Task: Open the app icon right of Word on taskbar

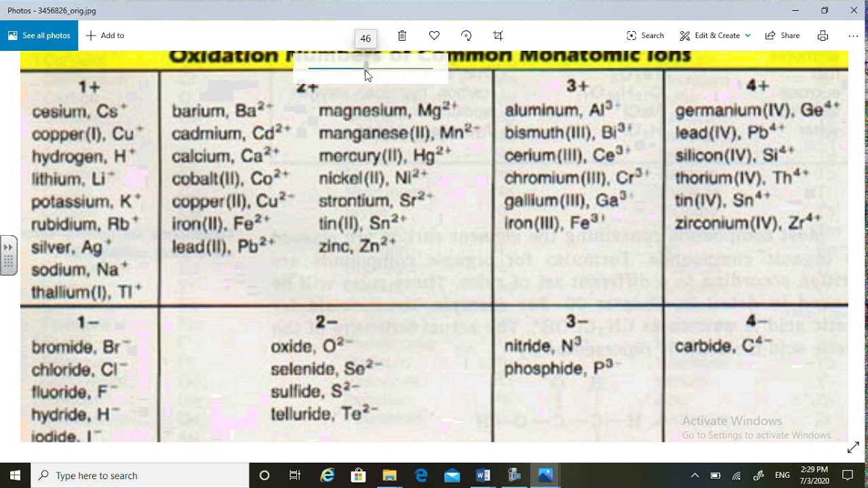Action: coord(514,475)
